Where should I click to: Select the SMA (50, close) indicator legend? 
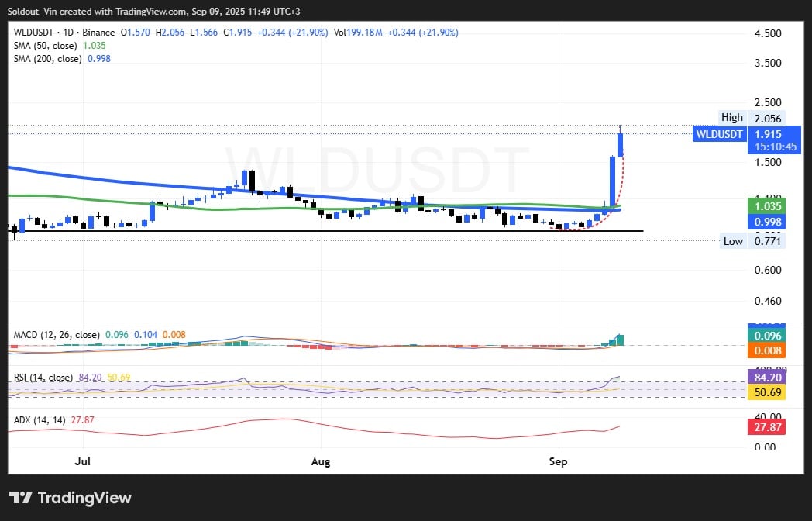(x=46, y=46)
